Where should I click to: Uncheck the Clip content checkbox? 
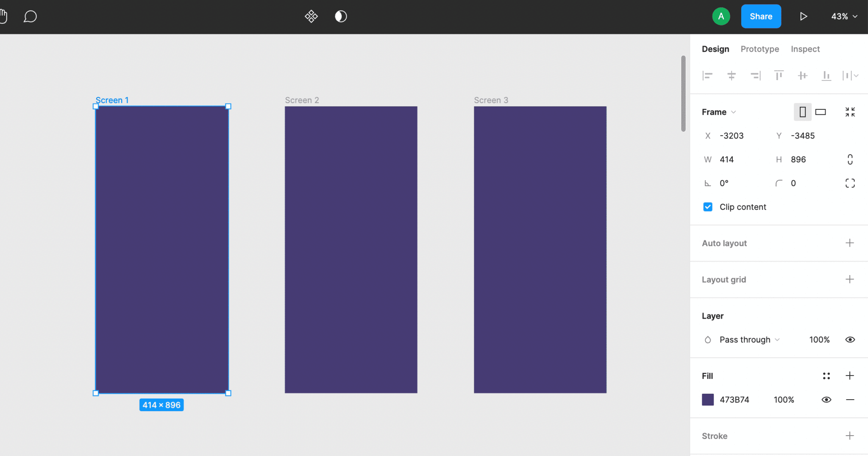[x=707, y=207]
